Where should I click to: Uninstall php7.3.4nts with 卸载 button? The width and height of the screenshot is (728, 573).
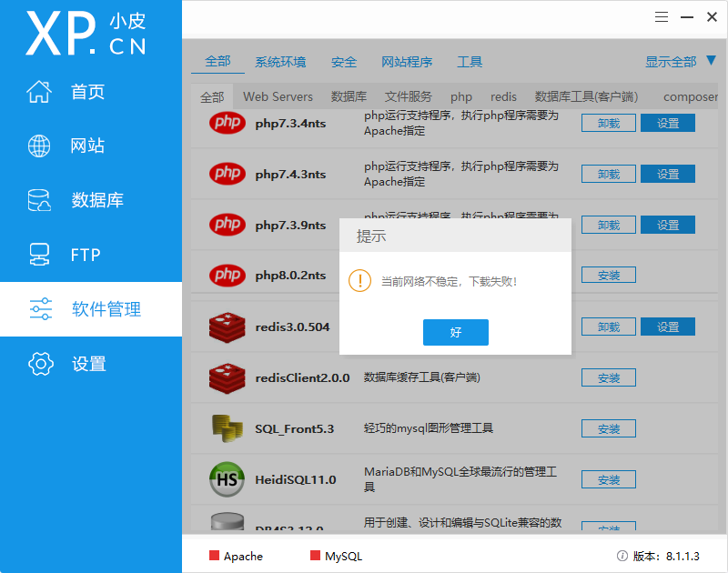[x=609, y=123]
